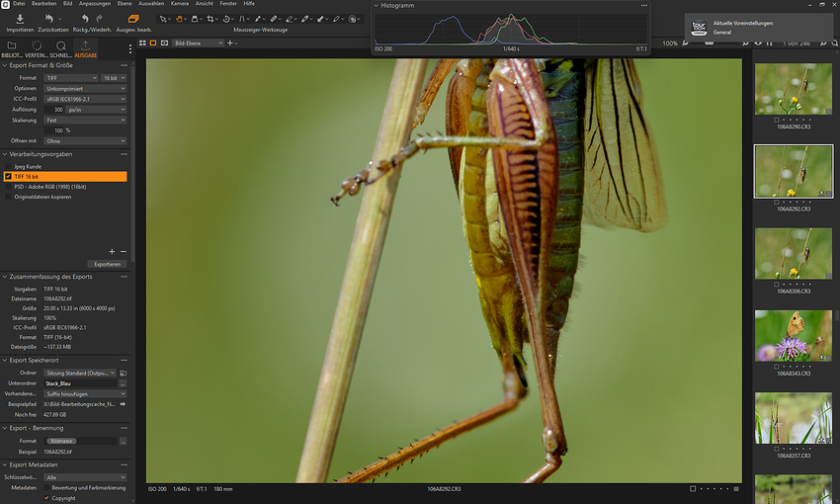The height and width of the screenshot is (504, 840).
Task: Enable the Originaldateien kopieren checkbox
Action: 8,197
